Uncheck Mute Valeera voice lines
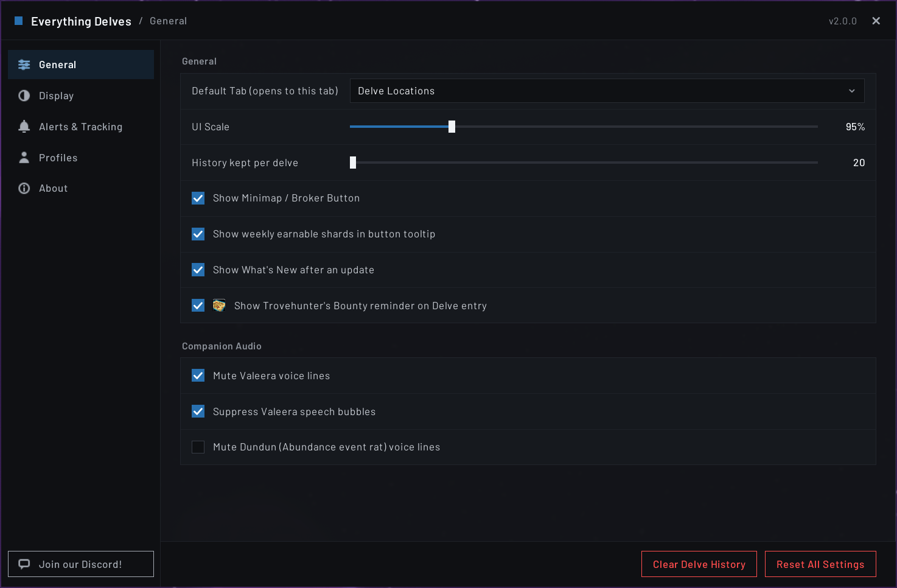This screenshot has width=897, height=588. click(198, 376)
